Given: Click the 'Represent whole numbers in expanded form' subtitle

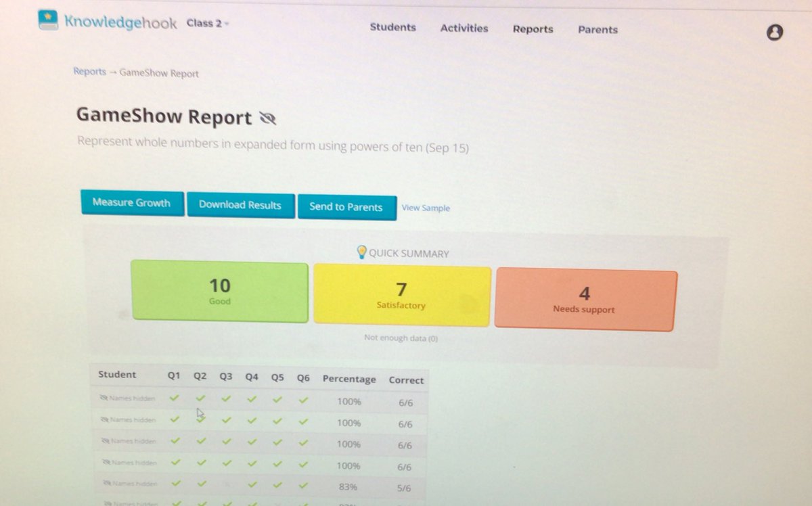Looking at the screenshot, I should (273, 144).
